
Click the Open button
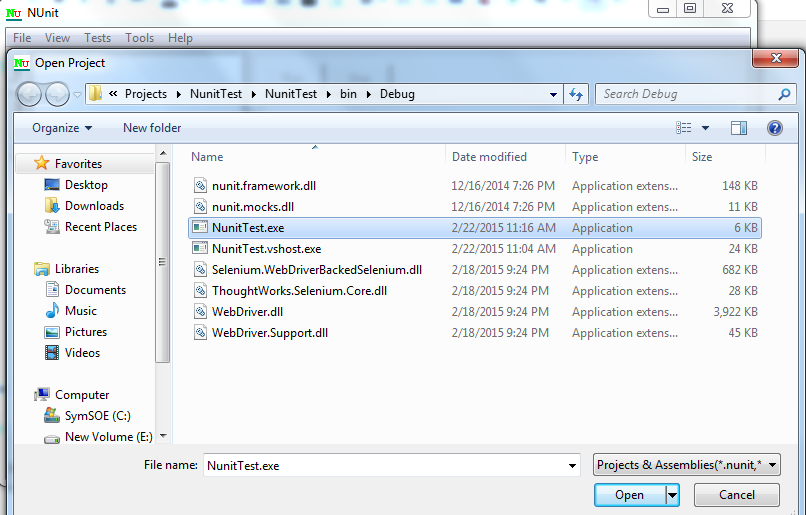[630, 495]
